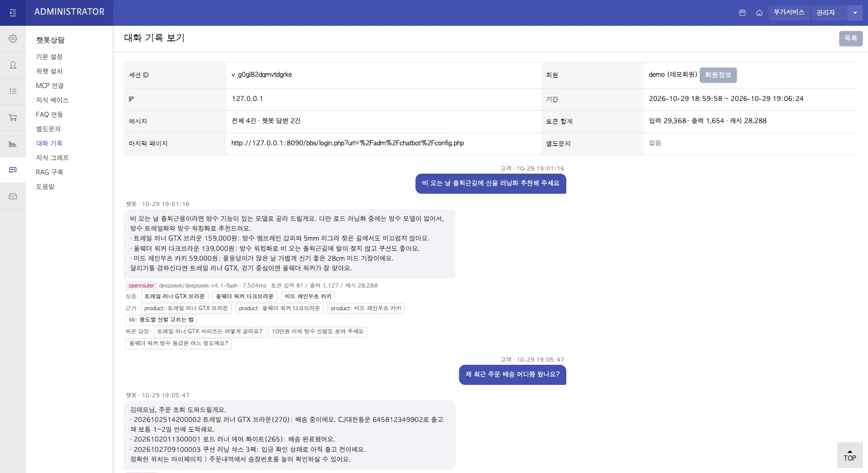Click the openrouter provider tag
This screenshot has height=473, width=868.
[141, 285]
